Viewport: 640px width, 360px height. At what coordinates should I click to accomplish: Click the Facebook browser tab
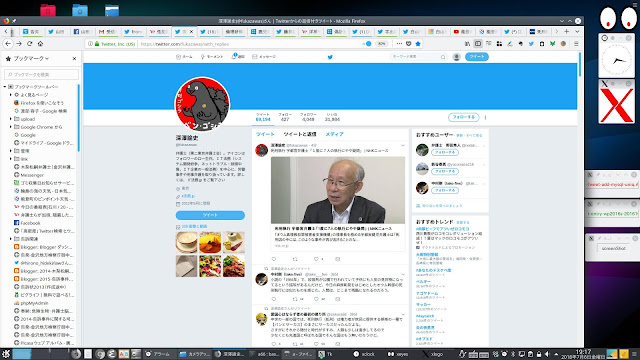(82, 31)
